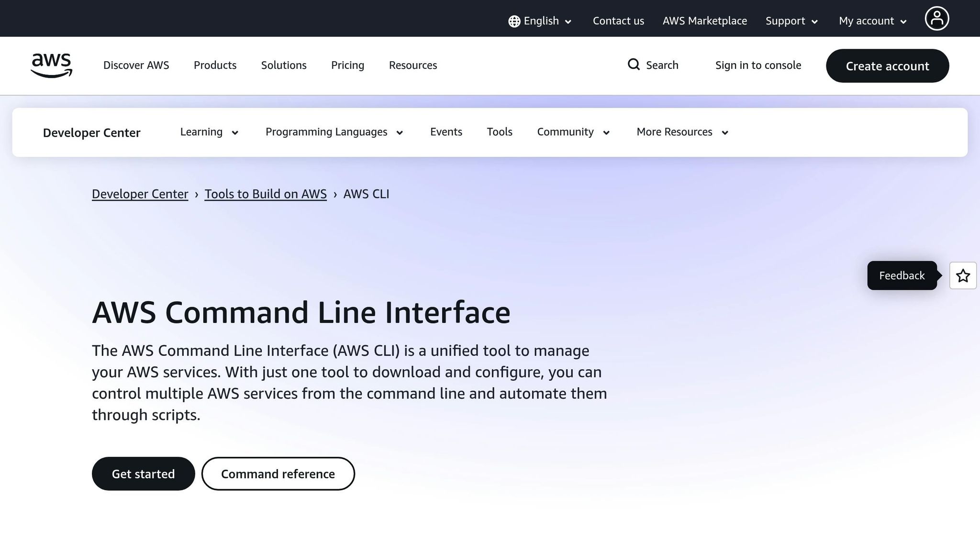
Task: Click the AWS logo
Action: coord(51,65)
